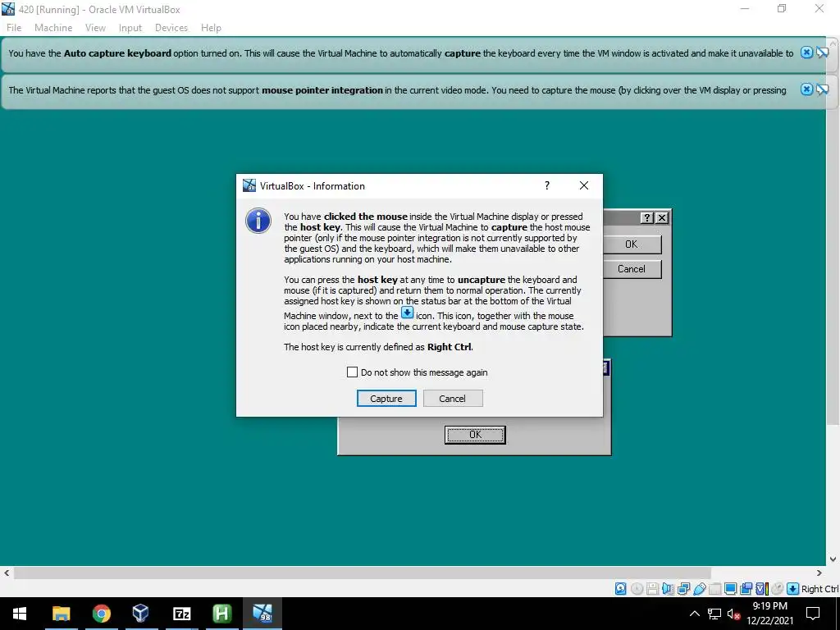The image size is (840, 630).
Task: Click the Right Ctrl host key label
Action: [819, 589]
